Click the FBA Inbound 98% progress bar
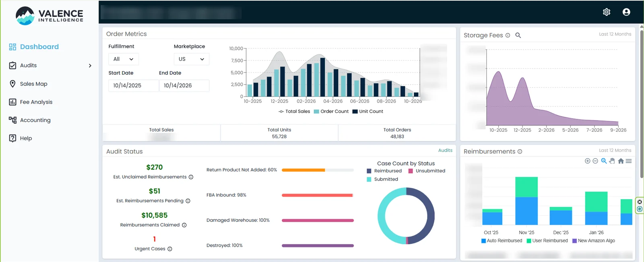Viewport: 644px width, 262px height. 318,195
